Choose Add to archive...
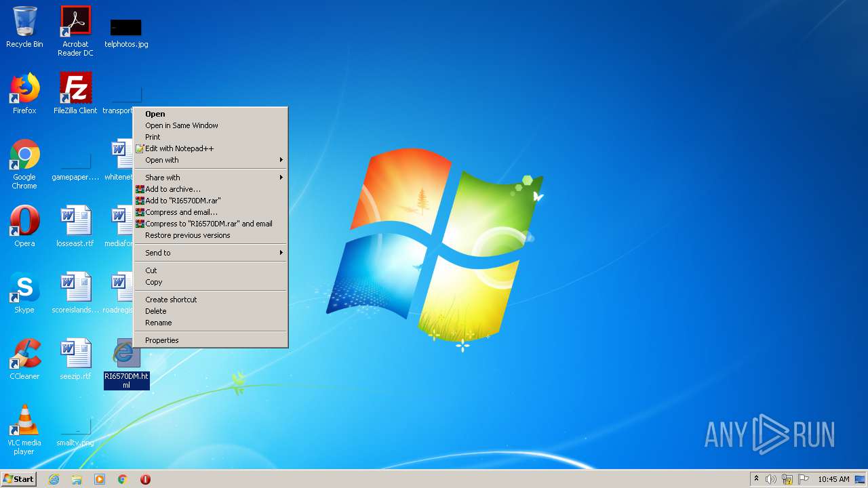The width and height of the screenshot is (868, 488). tap(211, 189)
